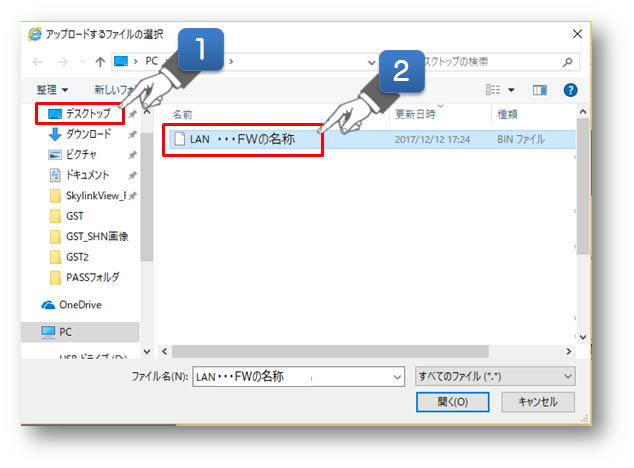Viewport: 634px width, 468px height.
Task: Sort by the 更新日時 column header
Action: coord(415,114)
